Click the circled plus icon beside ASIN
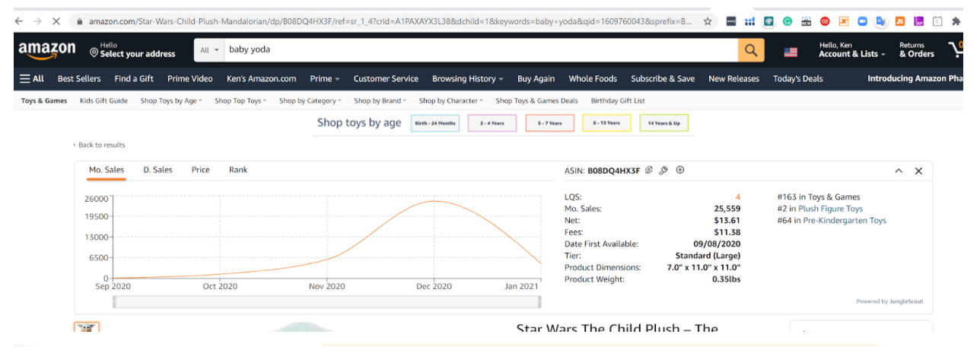980x347 pixels. [x=680, y=170]
